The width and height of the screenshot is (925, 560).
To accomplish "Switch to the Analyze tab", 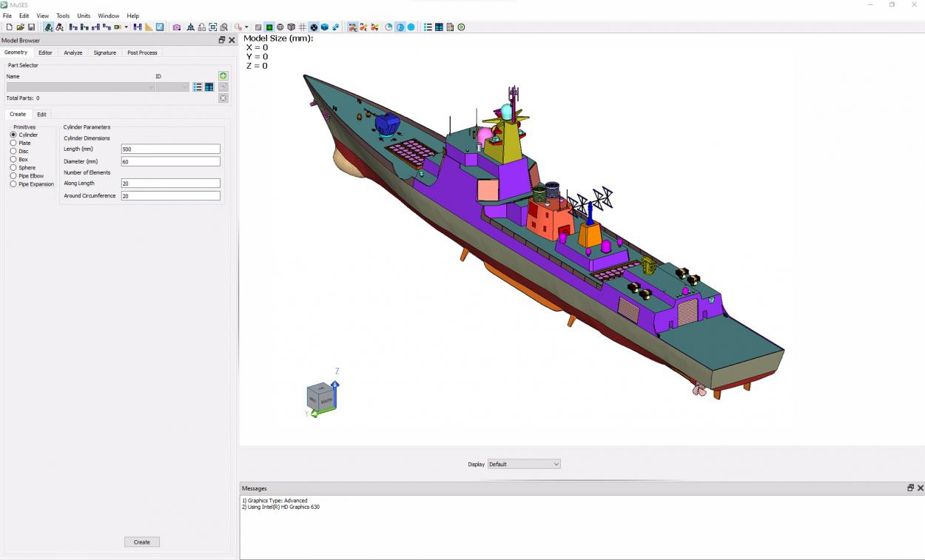I will click(x=73, y=53).
